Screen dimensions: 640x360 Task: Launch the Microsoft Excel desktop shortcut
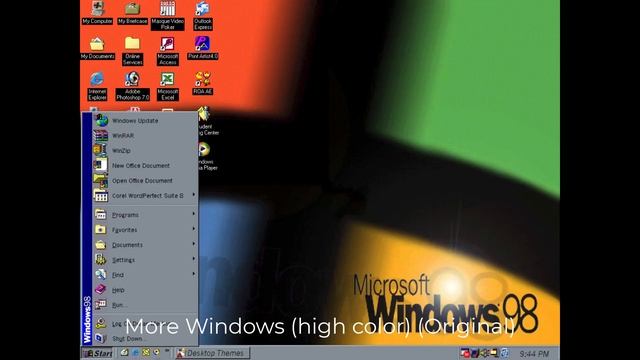pyautogui.click(x=168, y=87)
